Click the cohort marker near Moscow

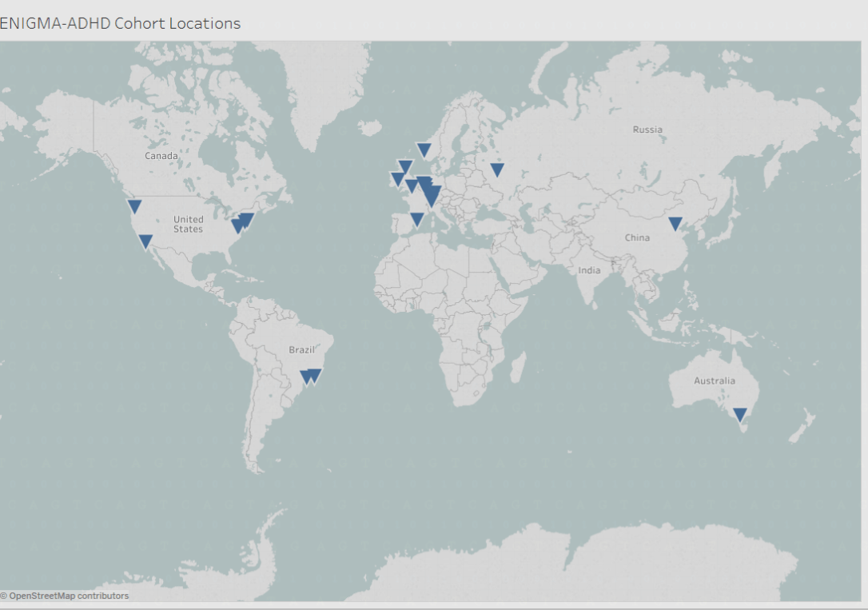(x=497, y=169)
